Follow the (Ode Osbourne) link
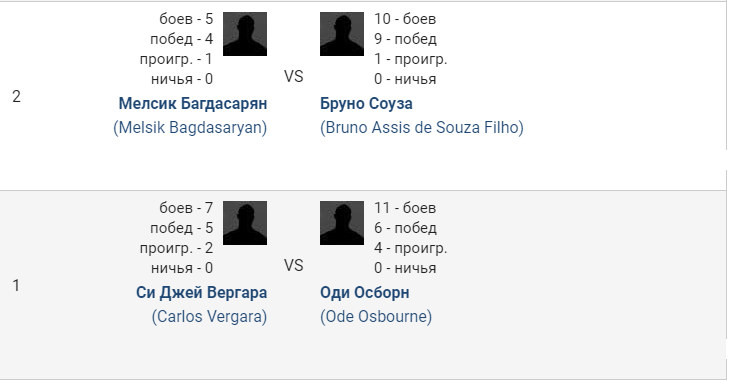The height and width of the screenshot is (381, 729). pos(376,316)
